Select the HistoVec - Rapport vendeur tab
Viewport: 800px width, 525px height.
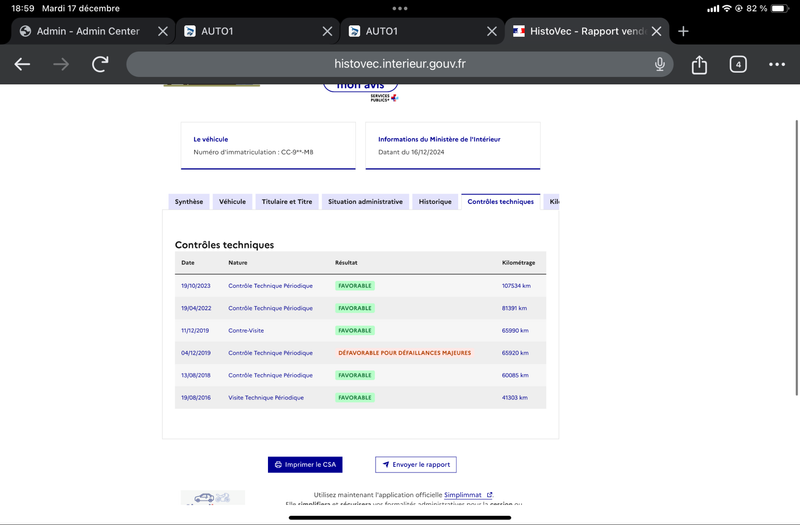[587, 31]
